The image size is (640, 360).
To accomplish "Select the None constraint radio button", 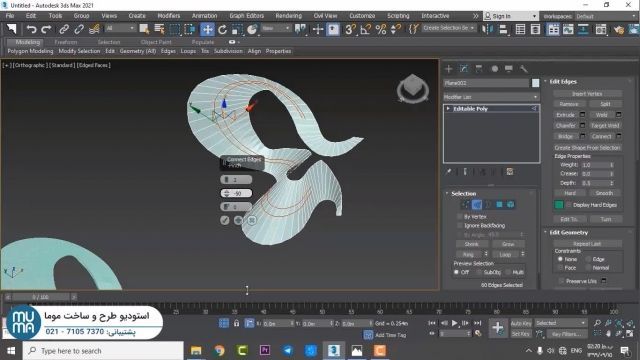I will (x=560, y=259).
